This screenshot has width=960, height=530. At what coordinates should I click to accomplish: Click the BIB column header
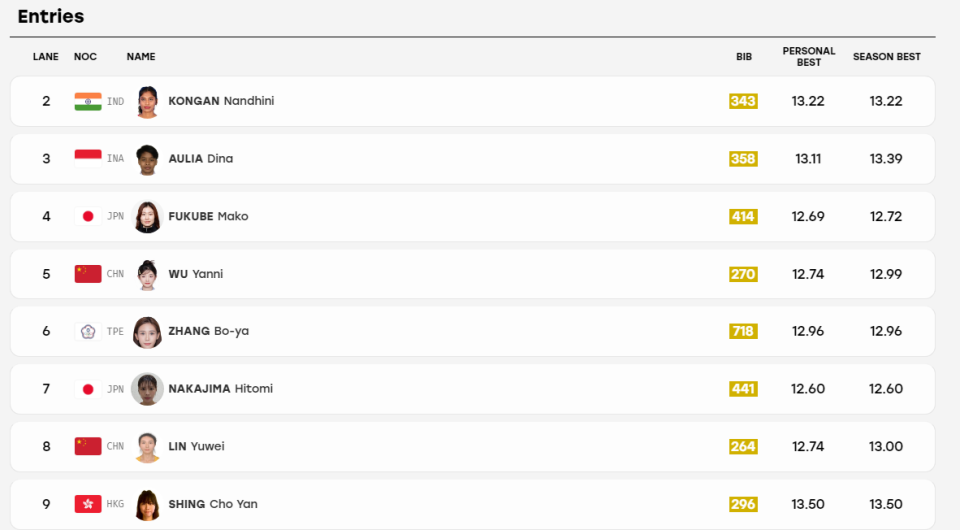point(744,56)
